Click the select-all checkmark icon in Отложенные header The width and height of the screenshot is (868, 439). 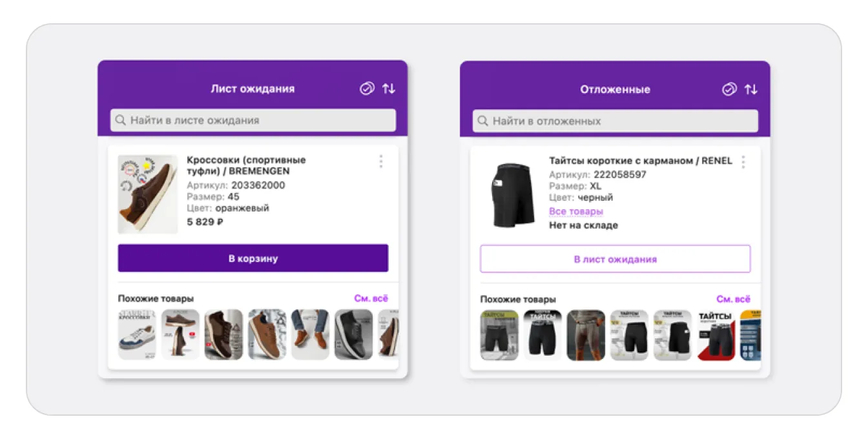click(x=729, y=89)
